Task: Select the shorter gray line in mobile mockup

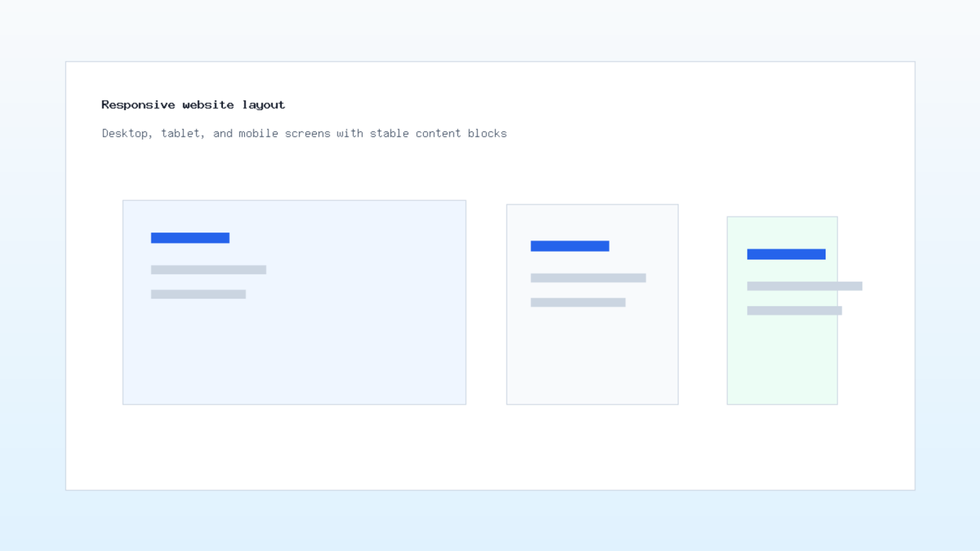Action: pos(794,310)
